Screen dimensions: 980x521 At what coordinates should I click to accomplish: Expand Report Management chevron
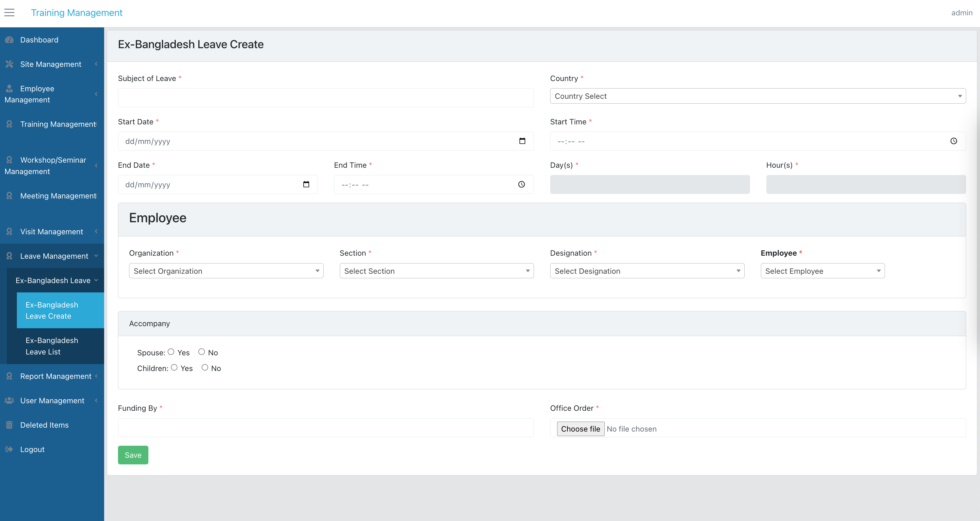click(x=96, y=376)
